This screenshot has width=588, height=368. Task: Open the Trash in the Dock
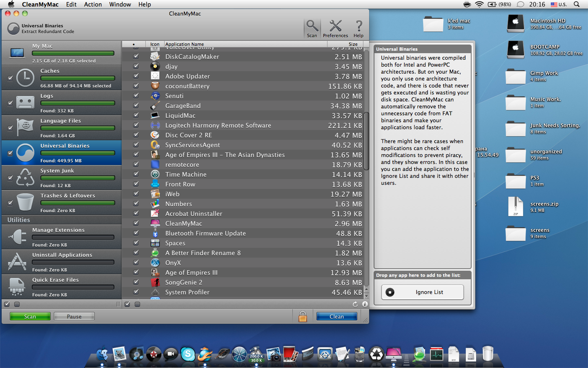[488, 354]
